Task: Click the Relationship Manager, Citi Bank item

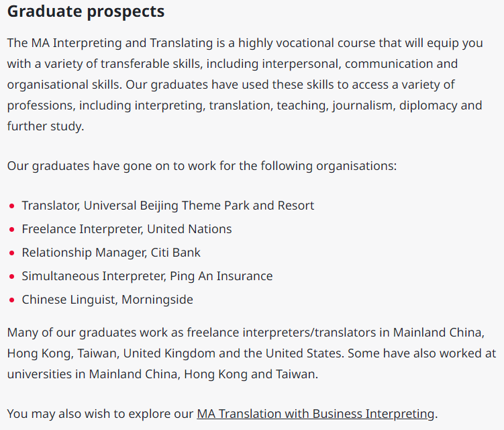Action: [x=111, y=253]
